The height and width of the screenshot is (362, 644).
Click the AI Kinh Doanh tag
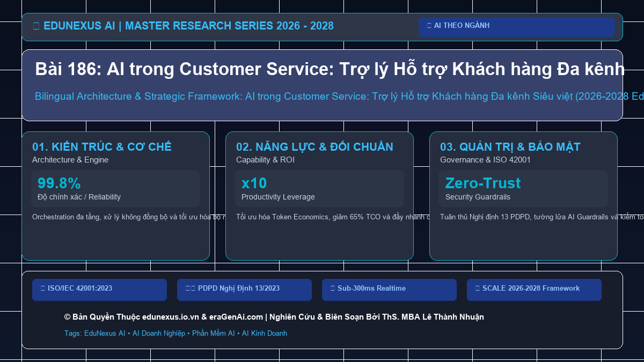pyautogui.click(x=265, y=334)
